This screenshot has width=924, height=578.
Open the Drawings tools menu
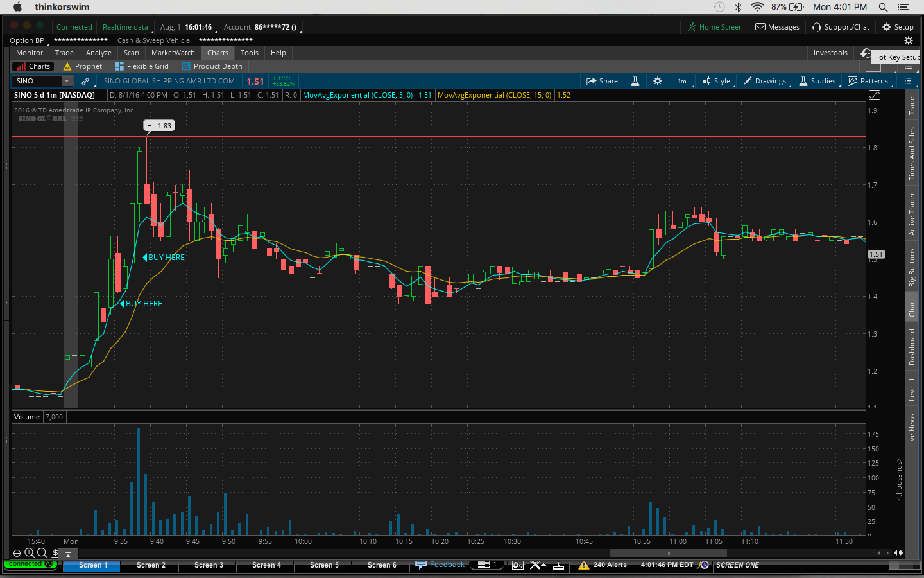[765, 81]
